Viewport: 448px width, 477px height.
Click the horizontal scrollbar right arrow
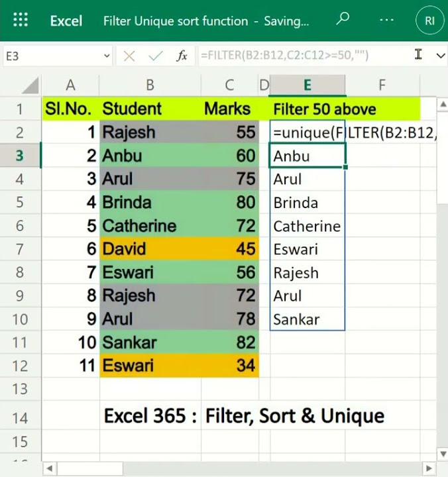(x=429, y=468)
